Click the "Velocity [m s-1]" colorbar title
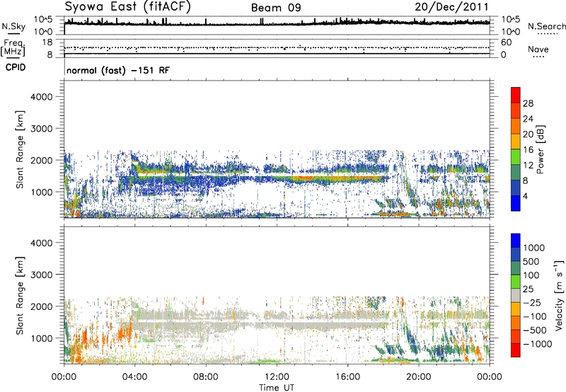 click(559, 295)
